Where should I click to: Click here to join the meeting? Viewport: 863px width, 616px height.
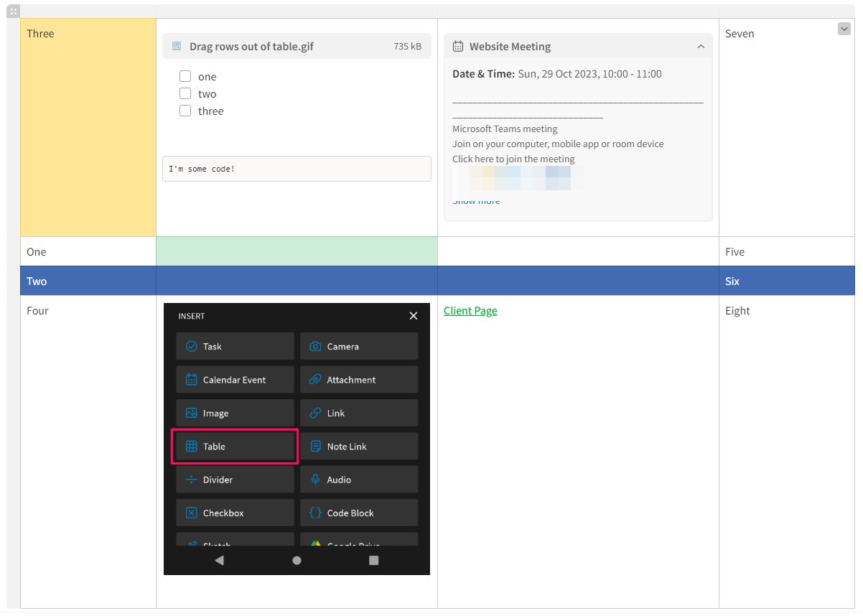(x=512, y=159)
